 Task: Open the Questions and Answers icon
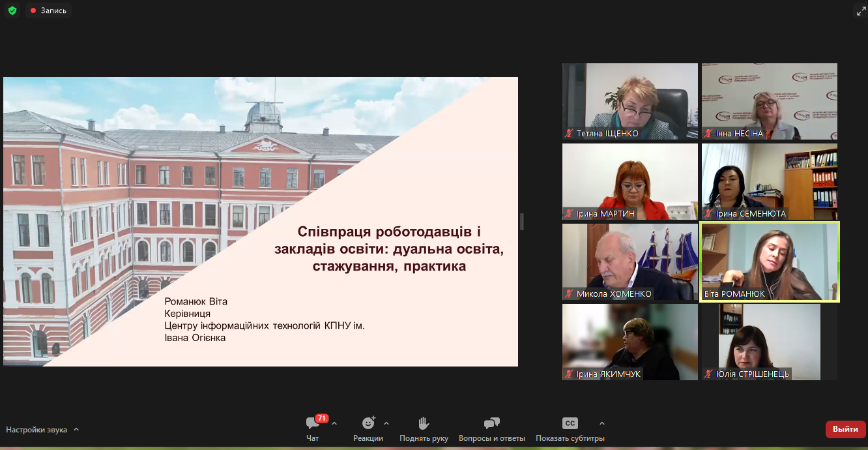click(492, 423)
